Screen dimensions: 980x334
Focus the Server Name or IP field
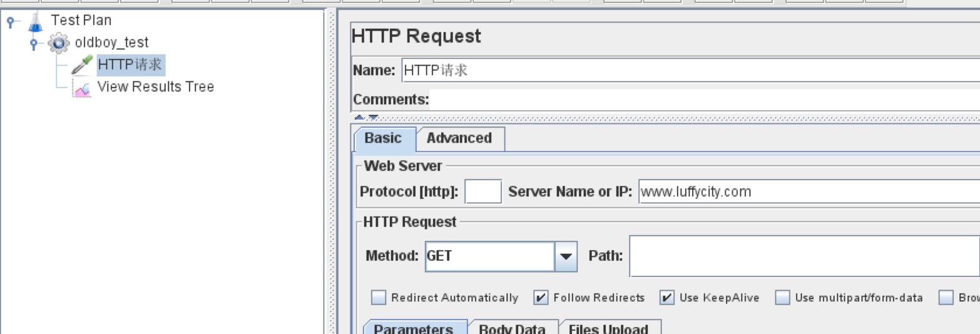(807, 192)
